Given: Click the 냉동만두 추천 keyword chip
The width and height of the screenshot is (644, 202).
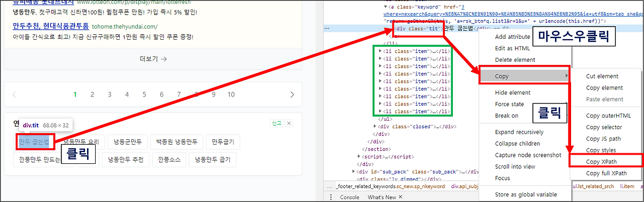Looking at the screenshot, I should [127, 160].
